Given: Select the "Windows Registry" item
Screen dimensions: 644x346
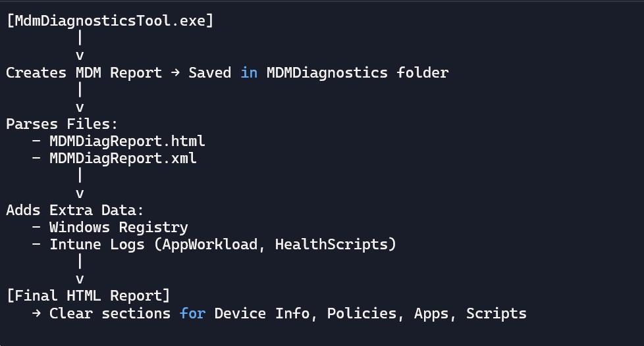Looking at the screenshot, I should tap(119, 228).
